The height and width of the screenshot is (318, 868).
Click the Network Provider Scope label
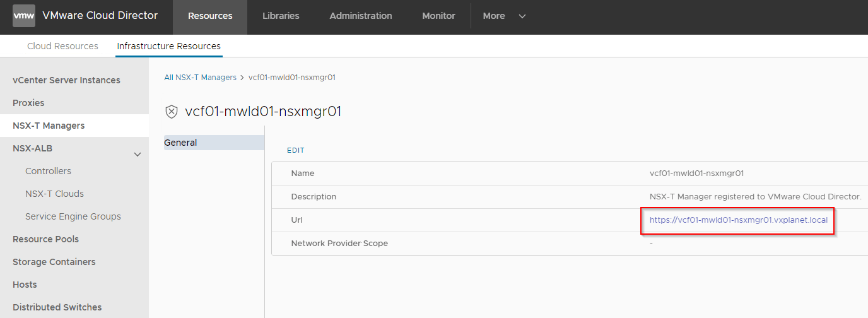coord(339,244)
